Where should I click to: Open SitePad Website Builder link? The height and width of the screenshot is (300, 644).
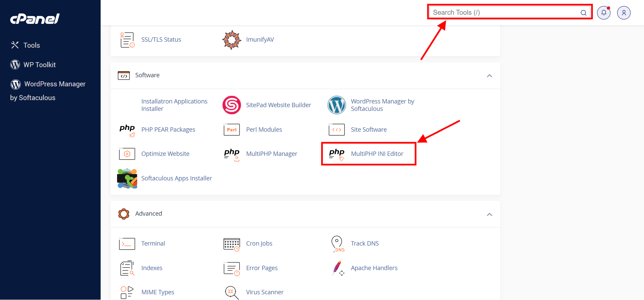click(278, 105)
